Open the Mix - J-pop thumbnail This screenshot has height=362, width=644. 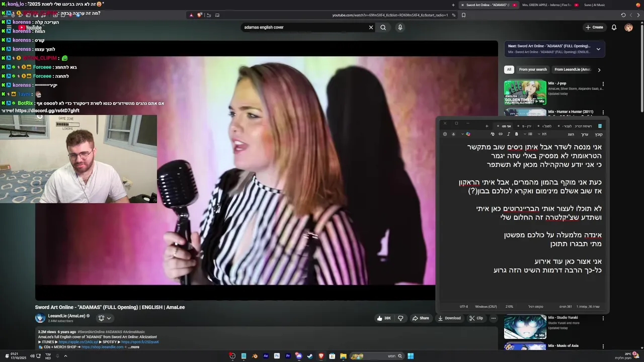[525, 93]
